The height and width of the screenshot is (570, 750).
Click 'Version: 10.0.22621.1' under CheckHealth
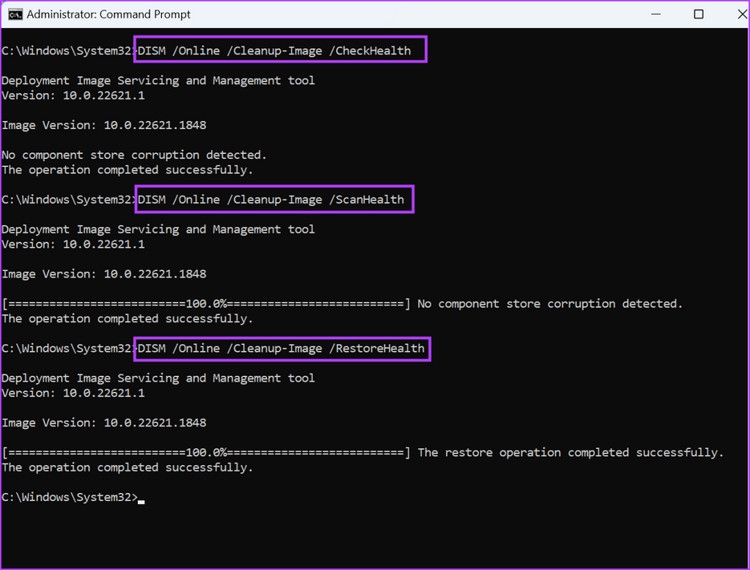pyautogui.click(x=73, y=96)
